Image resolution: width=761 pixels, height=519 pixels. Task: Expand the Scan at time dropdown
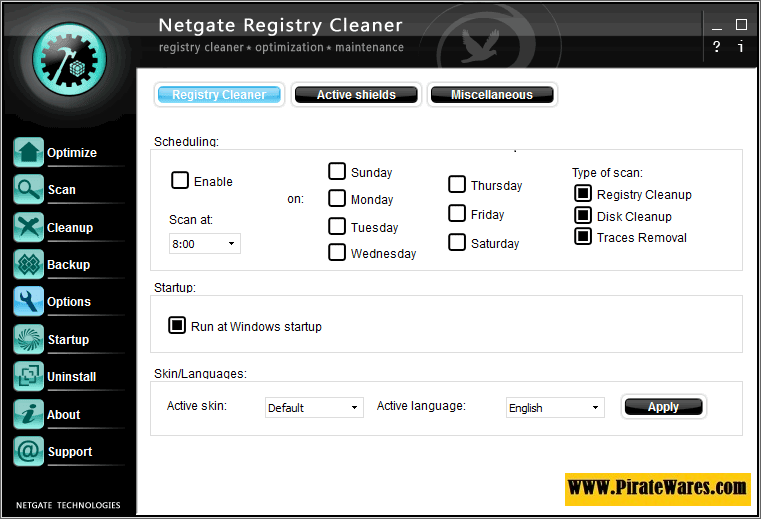(x=205, y=243)
